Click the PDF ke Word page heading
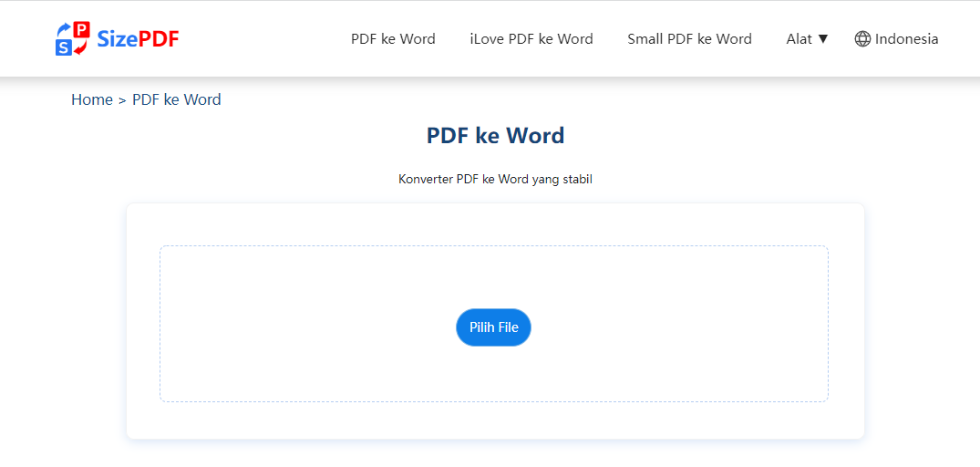This screenshot has height=467, width=980. pos(495,136)
